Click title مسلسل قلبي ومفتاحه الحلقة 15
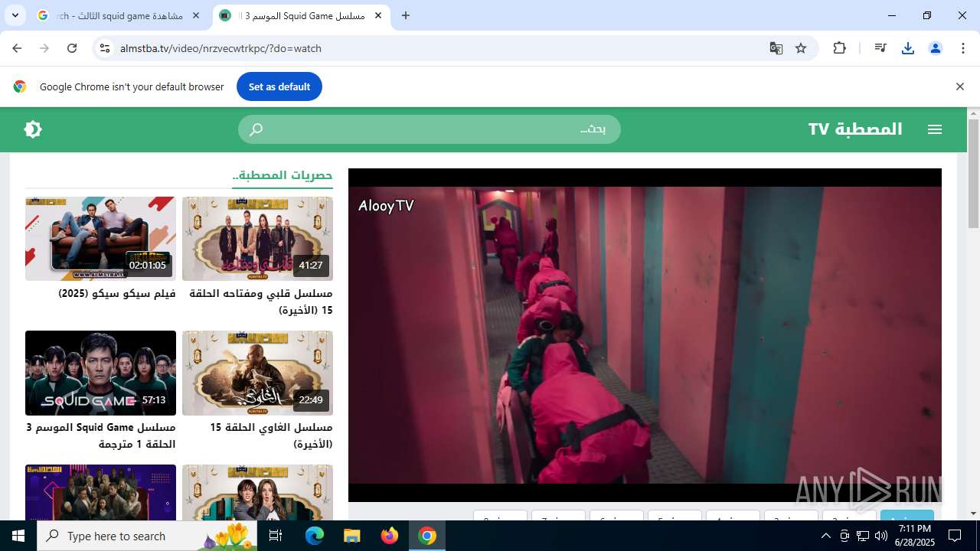 point(261,302)
